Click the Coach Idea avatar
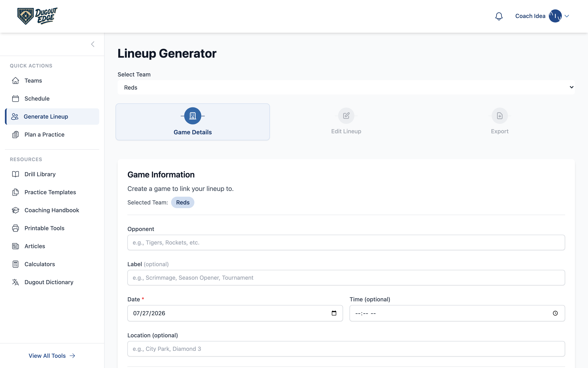 [x=555, y=16]
